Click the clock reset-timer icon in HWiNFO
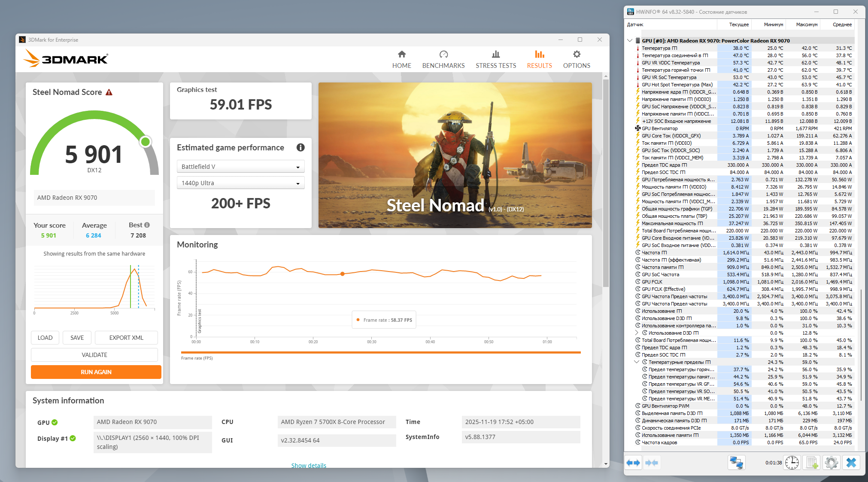868x482 pixels. pos(792,463)
